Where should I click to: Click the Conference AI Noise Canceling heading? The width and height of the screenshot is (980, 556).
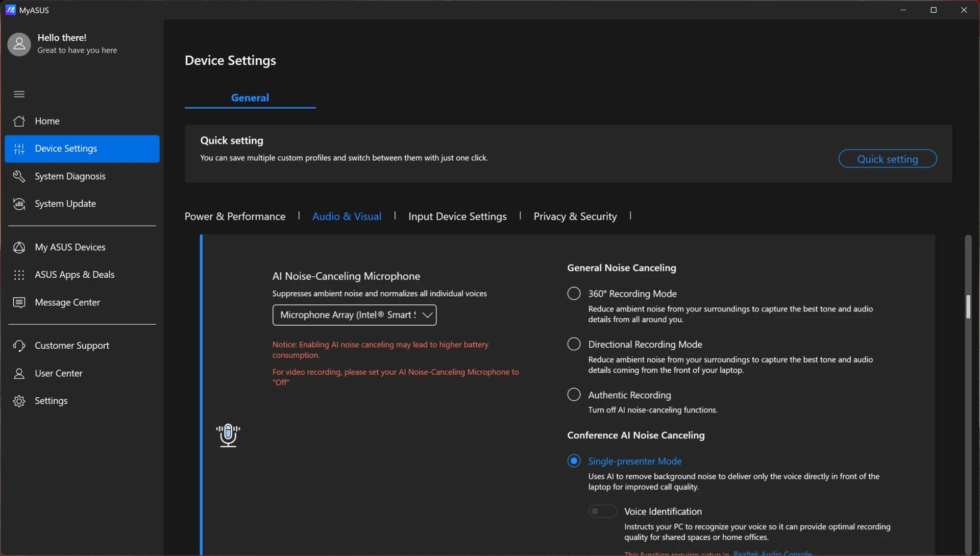pos(635,436)
